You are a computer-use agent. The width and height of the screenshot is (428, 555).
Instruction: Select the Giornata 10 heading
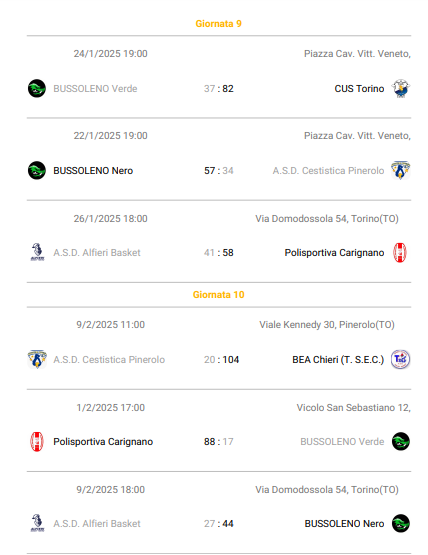click(218, 295)
